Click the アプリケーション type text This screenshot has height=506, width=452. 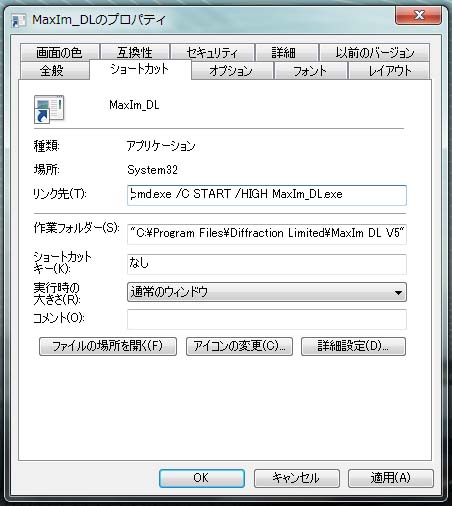click(161, 146)
